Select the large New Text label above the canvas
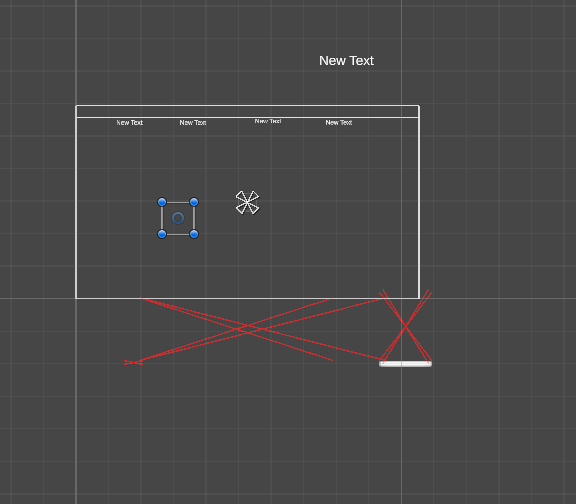 [x=346, y=61]
